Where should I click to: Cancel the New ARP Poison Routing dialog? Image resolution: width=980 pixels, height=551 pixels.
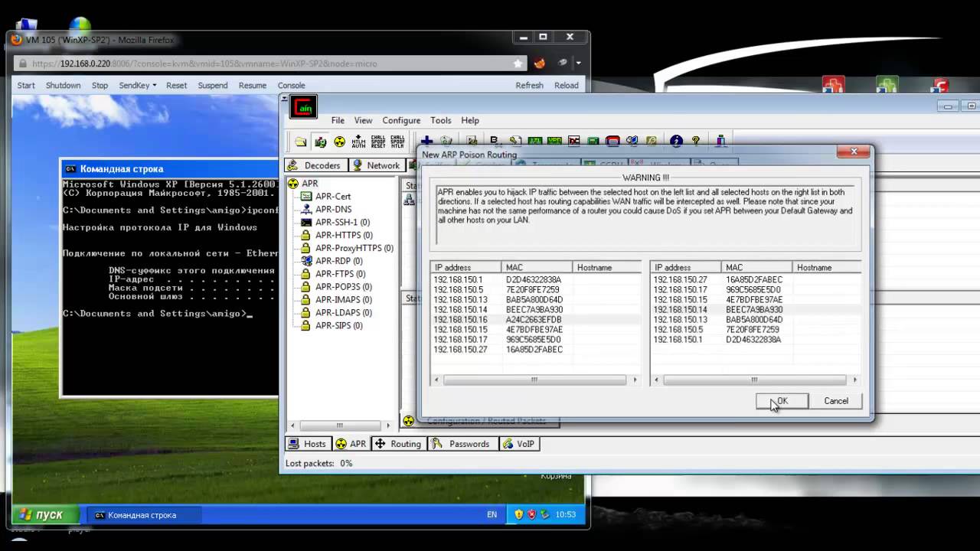836,401
